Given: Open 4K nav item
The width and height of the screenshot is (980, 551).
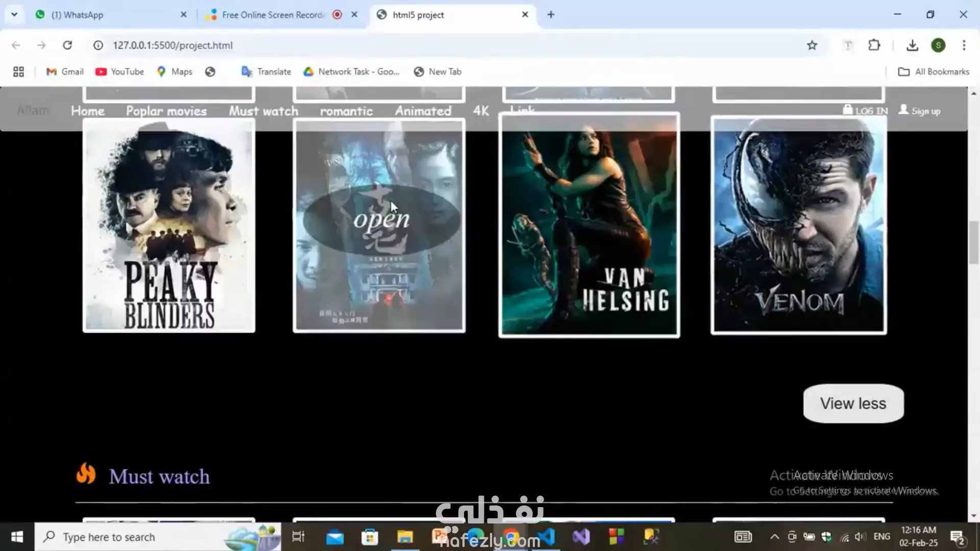Looking at the screenshot, I should (x=481, y=111).
